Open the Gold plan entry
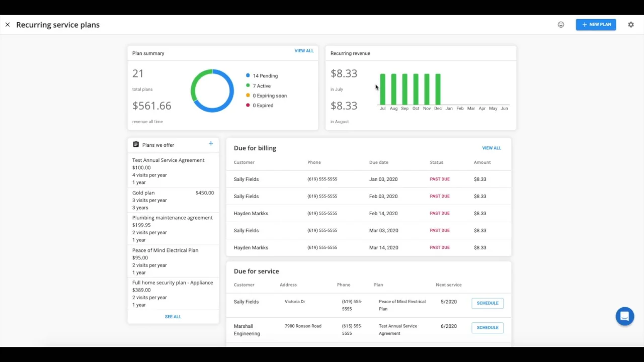Screen dimensions: 644x362 (173, 200)
